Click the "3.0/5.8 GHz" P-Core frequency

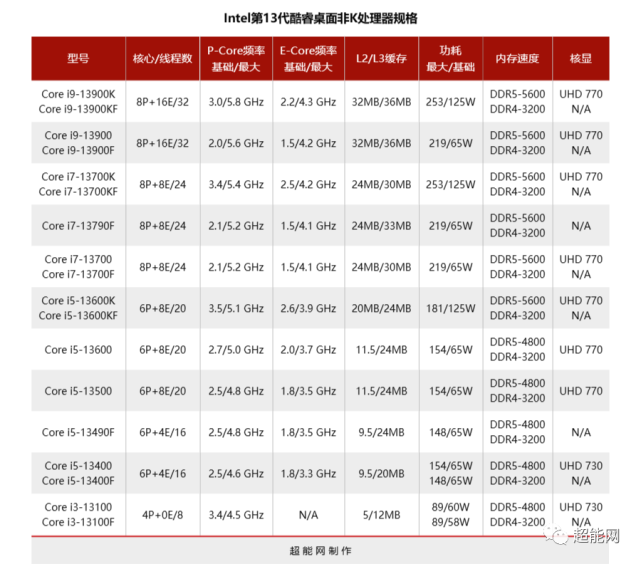[x=236, y=102]
